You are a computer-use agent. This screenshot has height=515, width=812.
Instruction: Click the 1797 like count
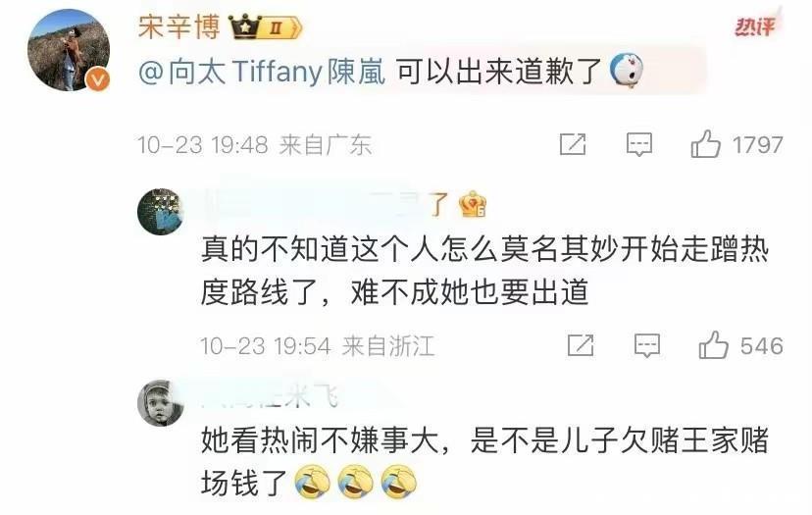pyautogui.click(x=757, y=144)
